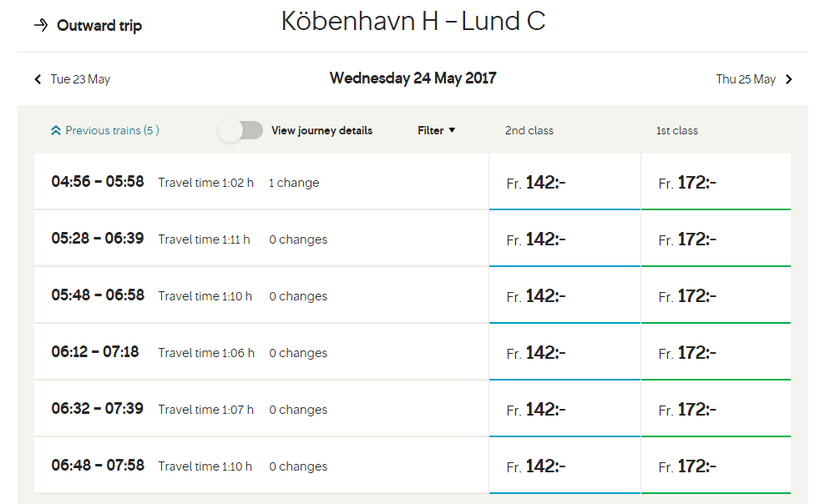This screenshot has width=820, height=504.
Task: Click the Wednesday 24 May 2017 date heading
Action: click(412, 78)
